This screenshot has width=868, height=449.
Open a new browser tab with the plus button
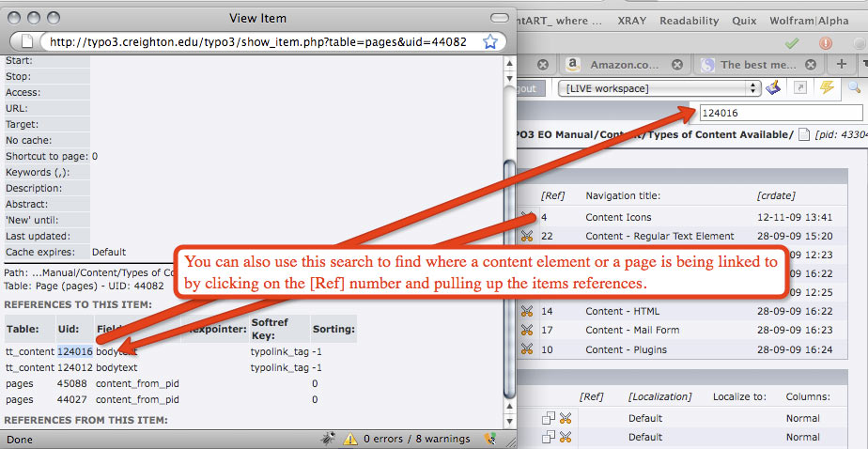coord(842,64)
